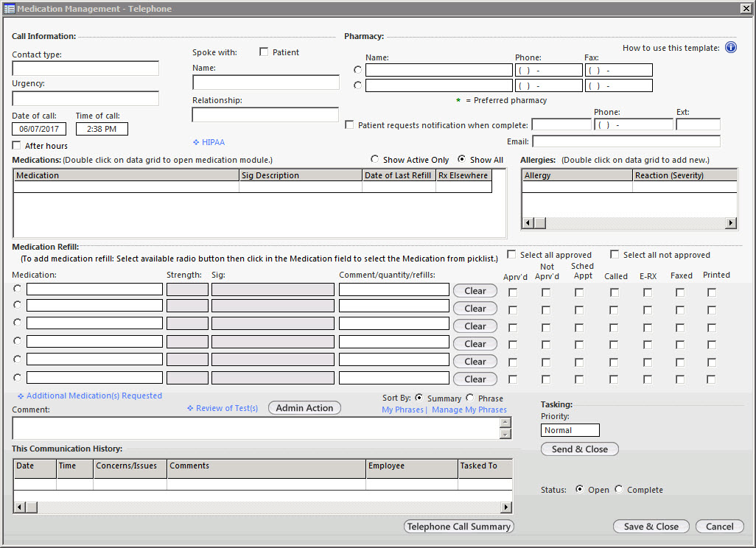Open the Relationship picklist field

265,115
